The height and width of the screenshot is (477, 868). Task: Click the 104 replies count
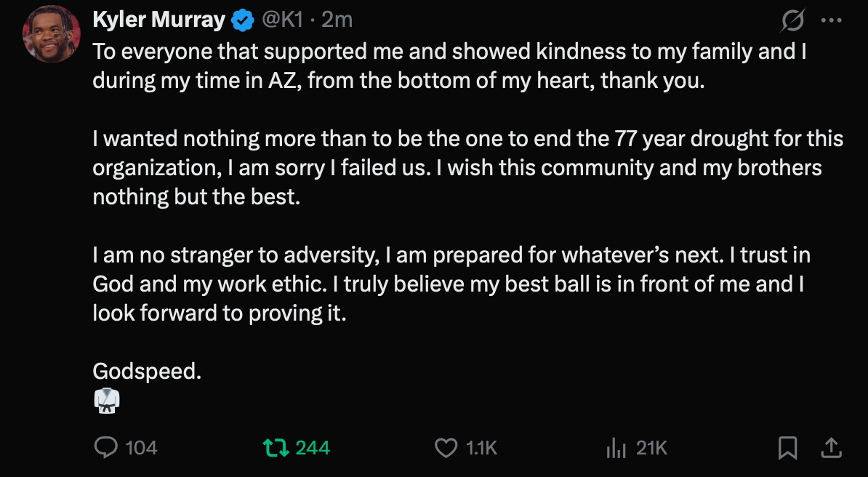(141, 448)
